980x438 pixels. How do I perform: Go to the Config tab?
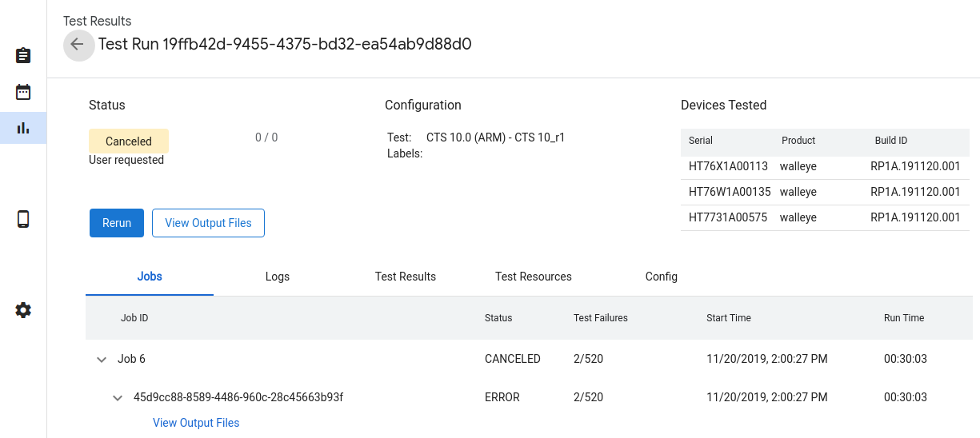point(662,277)
